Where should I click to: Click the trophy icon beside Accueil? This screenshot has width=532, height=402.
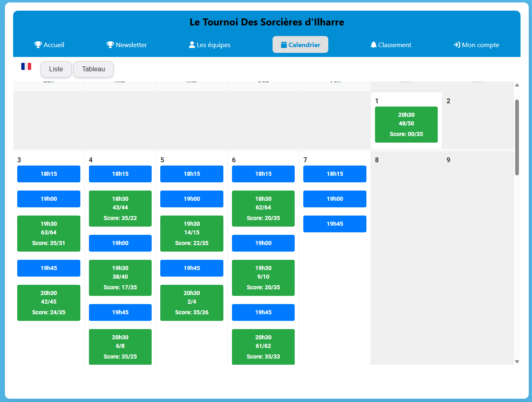(x=38, y=45)
